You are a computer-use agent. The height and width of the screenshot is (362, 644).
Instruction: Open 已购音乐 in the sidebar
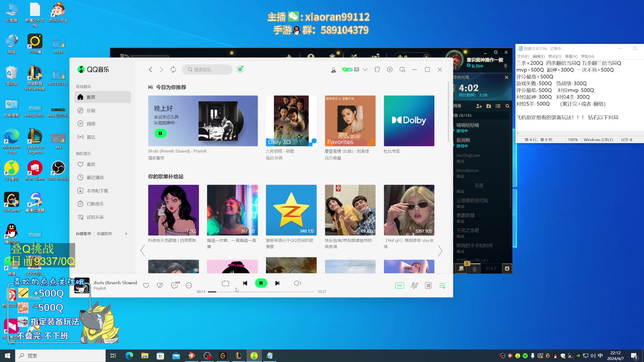tap(103, 204)
